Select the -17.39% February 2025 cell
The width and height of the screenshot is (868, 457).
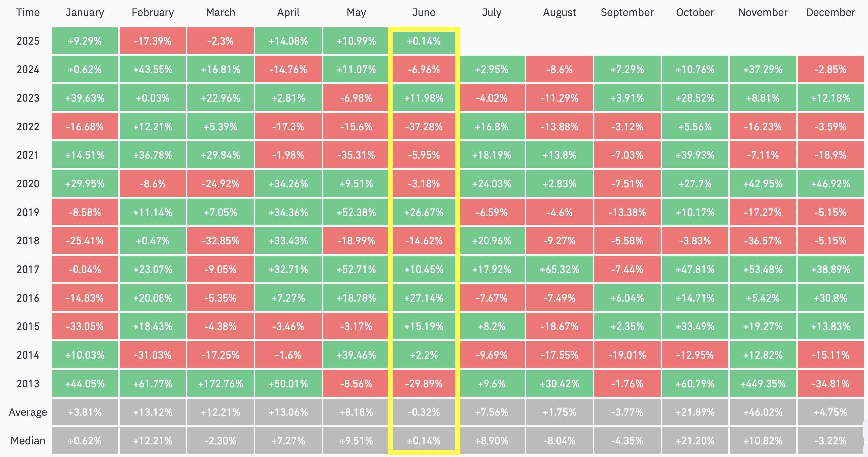153,41
